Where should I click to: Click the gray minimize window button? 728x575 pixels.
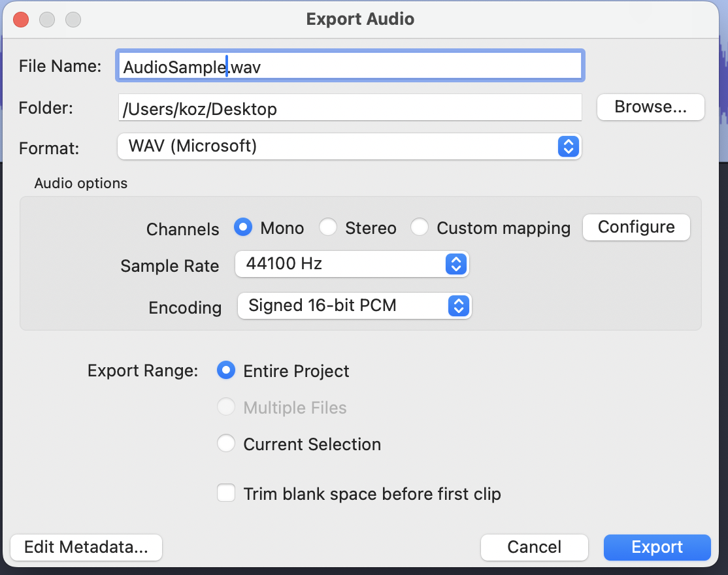47,20
